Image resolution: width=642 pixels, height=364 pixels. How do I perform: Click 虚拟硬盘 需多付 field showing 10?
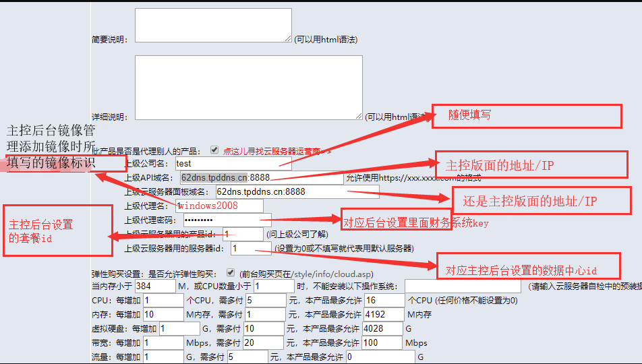[264, 329]
